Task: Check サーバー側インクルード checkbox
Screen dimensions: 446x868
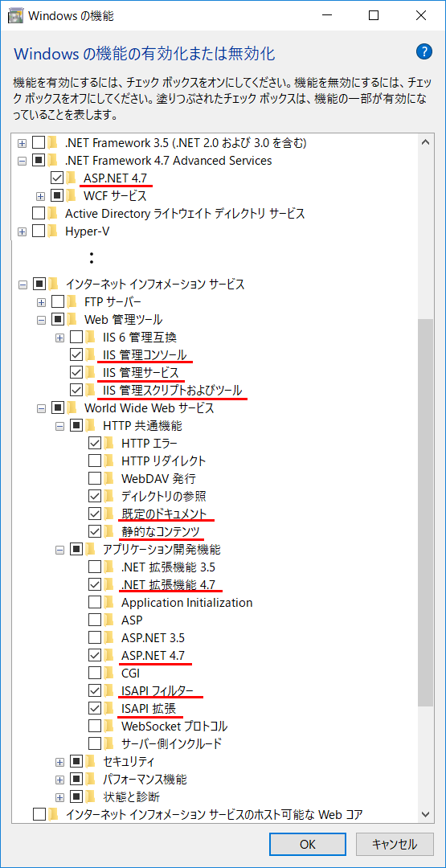Action: [x=95, y=743]
